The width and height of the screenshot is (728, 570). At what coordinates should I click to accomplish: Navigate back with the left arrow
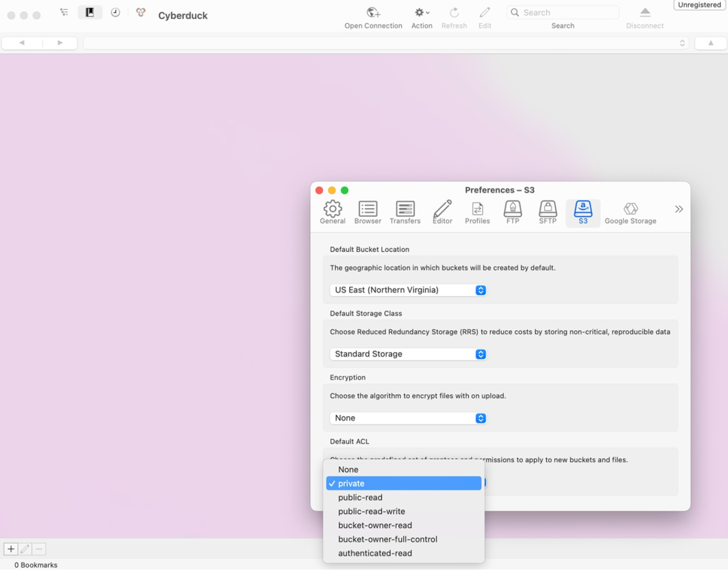point(22,43)
